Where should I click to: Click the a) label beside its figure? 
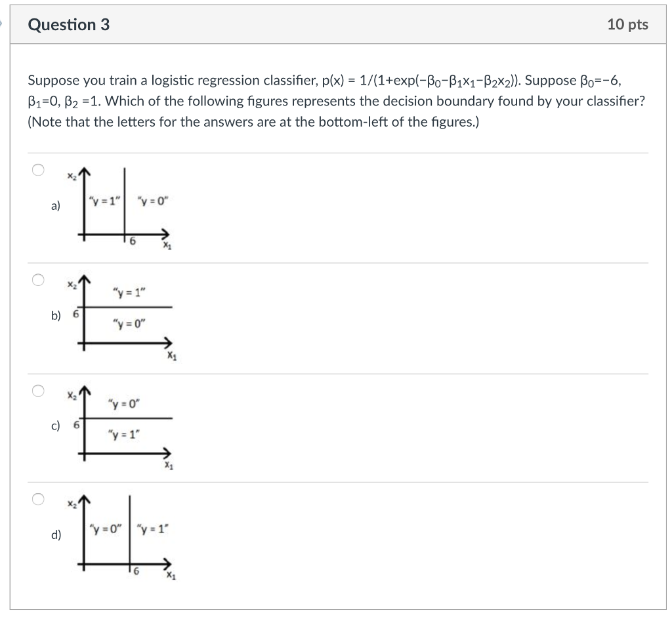(x=54, y=206)
